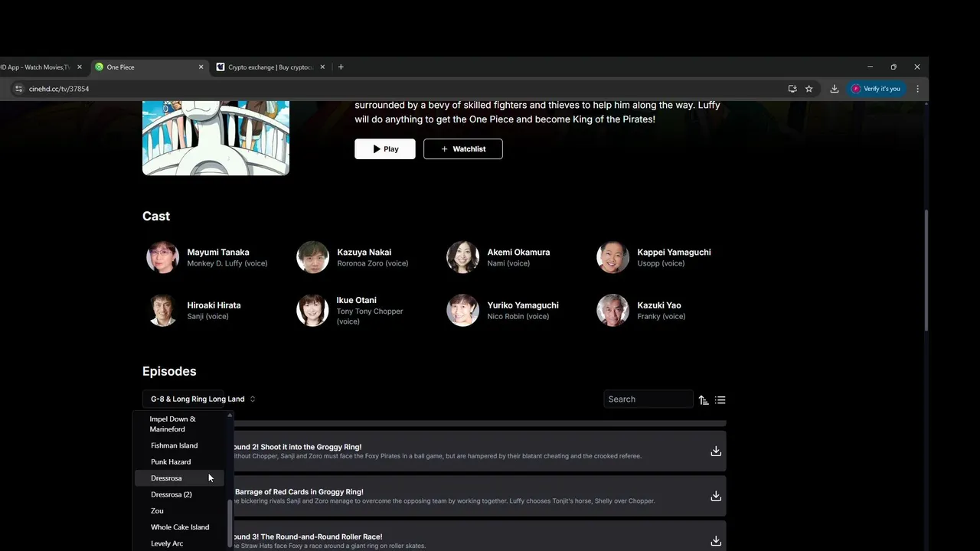Switch to One Piece browser tab
Image resolution: width=980 pixels, height=551 pixels.
coord(149,67)
